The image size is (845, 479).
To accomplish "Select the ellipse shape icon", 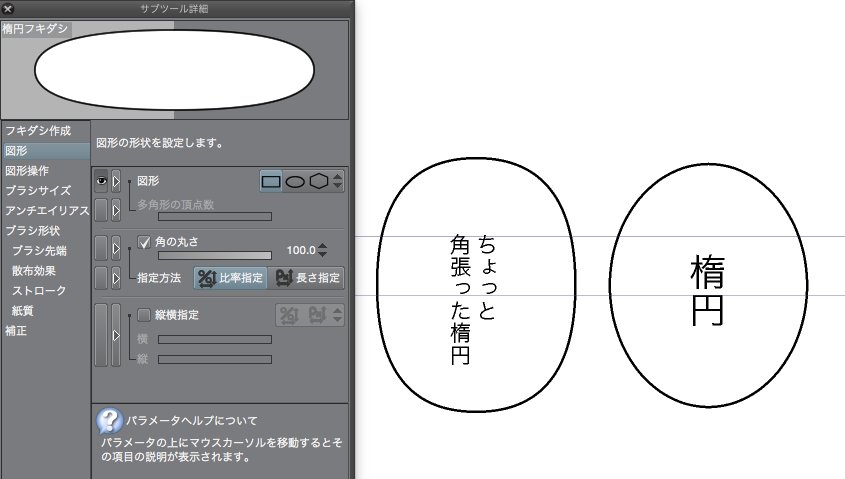I will click(x=295, y=182).
